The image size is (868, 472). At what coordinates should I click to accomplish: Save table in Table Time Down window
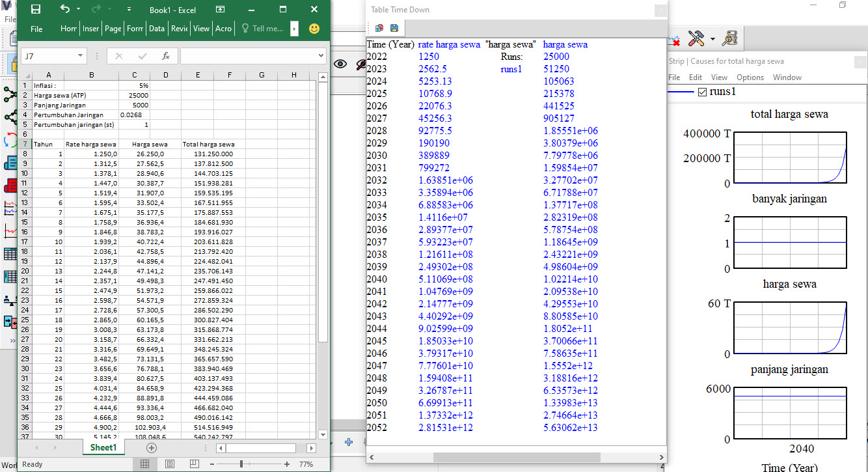tap(394, 28)
